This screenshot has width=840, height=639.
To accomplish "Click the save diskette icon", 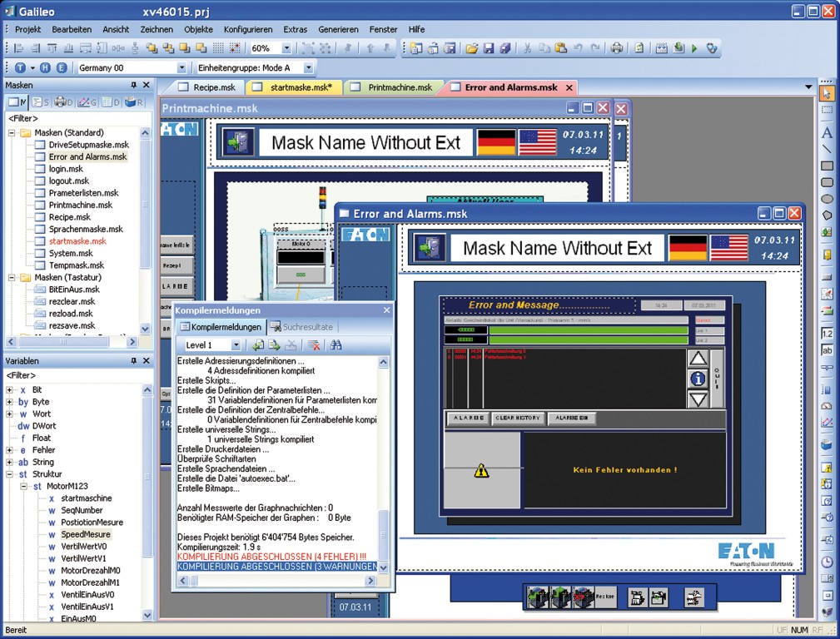I will 488,48.
